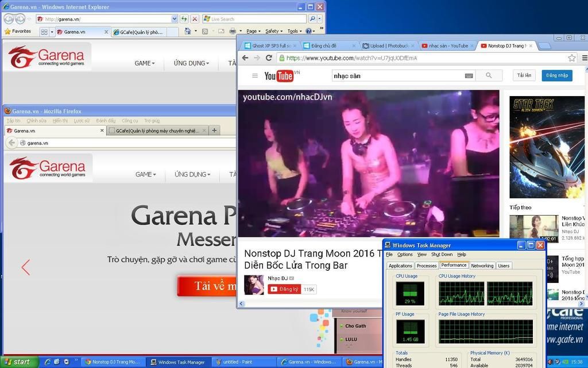Switch to Ghost XP SP3 tab in Chrome
588x368 pixels.
(x=270, y=46)
